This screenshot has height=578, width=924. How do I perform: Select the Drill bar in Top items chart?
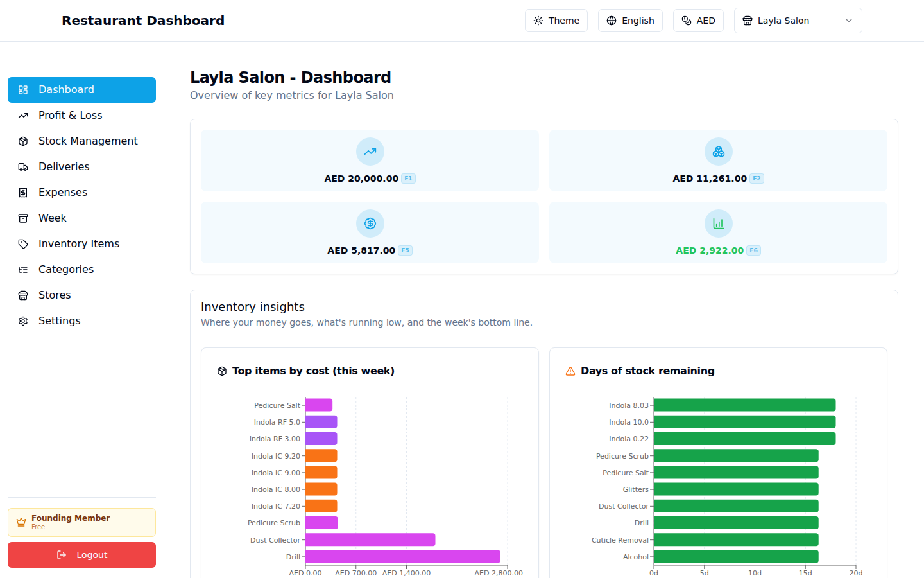402,556
